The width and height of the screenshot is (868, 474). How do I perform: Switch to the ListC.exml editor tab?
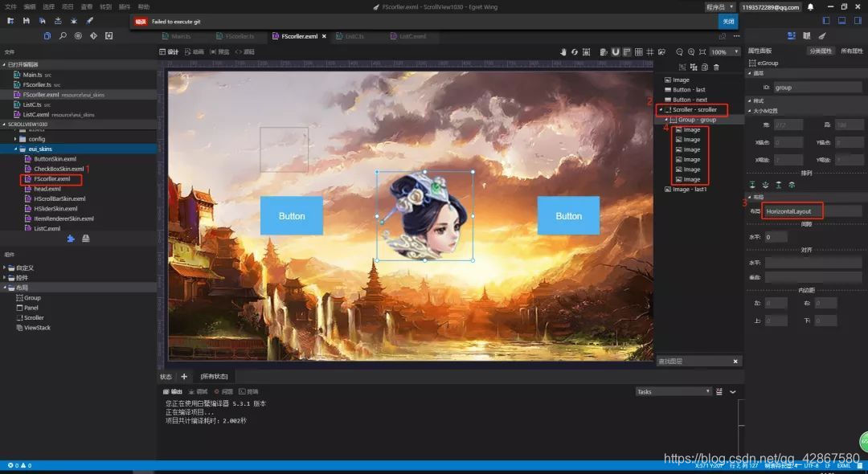(408, 36)
